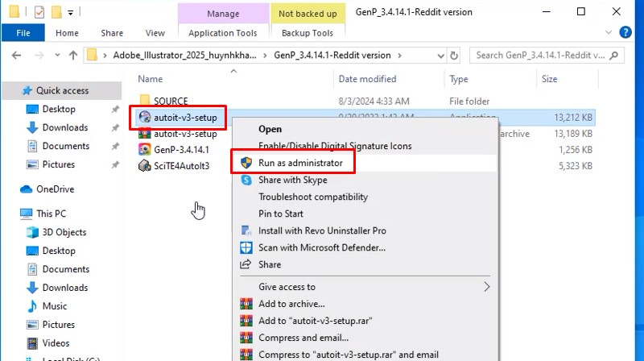Click the Up arrow navigation icon

[73, 56]
